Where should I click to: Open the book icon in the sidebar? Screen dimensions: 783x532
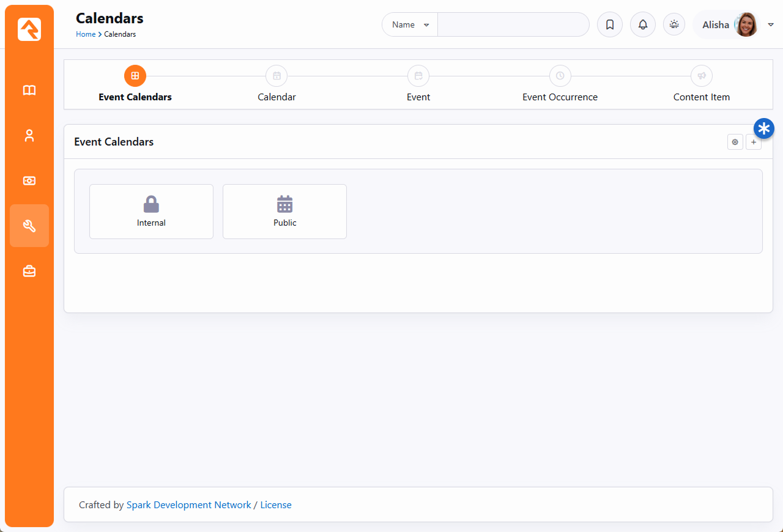pyautogui.click(x=29, y=91)
